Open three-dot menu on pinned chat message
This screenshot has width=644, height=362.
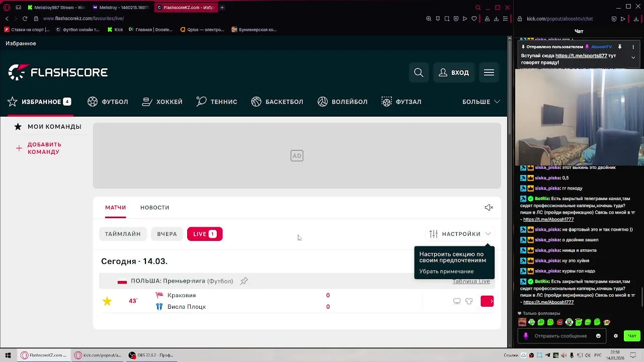click(x=633, y=47)
